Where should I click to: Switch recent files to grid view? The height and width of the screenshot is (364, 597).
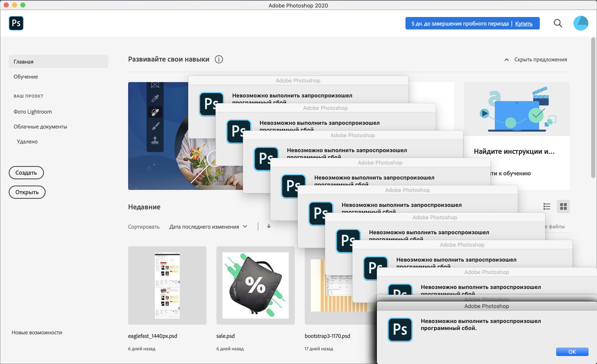[x=563, y=206]
